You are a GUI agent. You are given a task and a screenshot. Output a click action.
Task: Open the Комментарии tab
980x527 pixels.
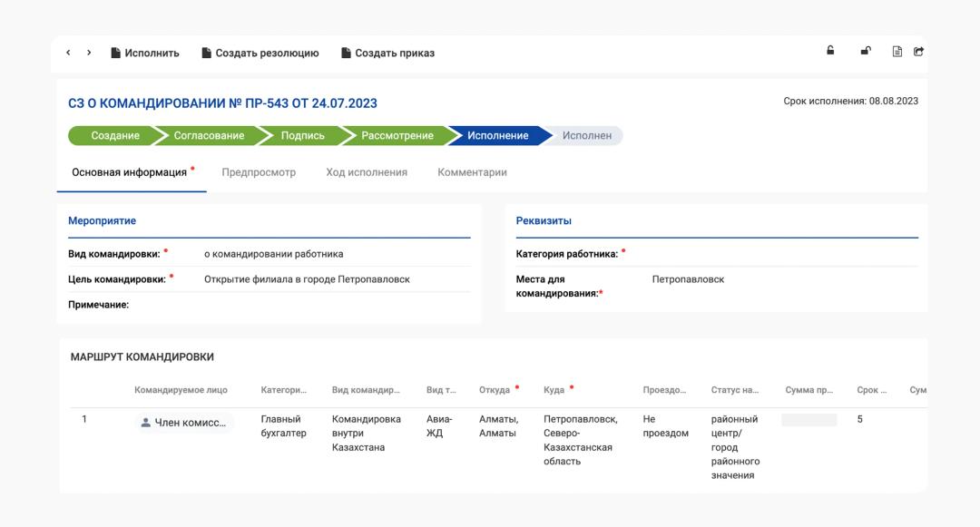point(472,172)
